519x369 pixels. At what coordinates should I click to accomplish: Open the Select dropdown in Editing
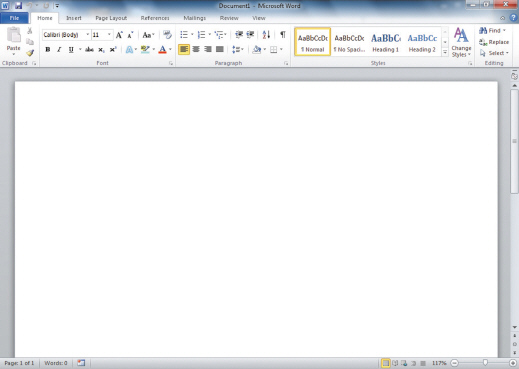494,53
